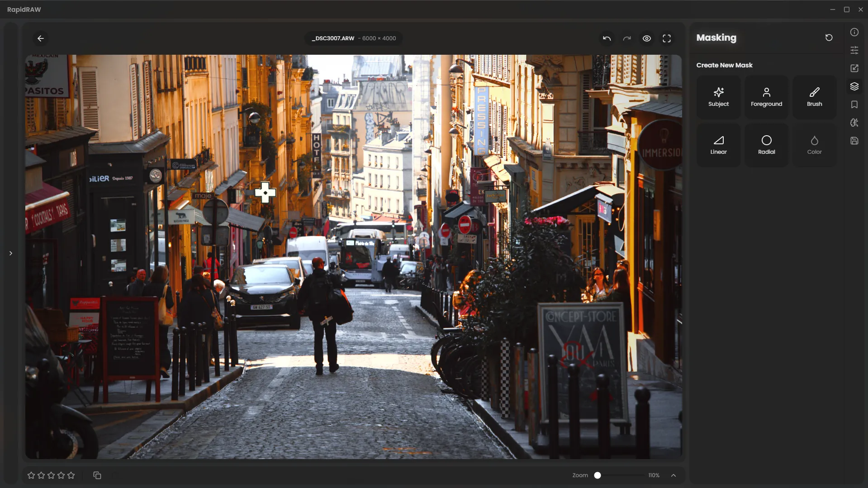Expand the bottom filmstrip panel
This screenshot has height=488, width=868.
click(x=673, y=475)
